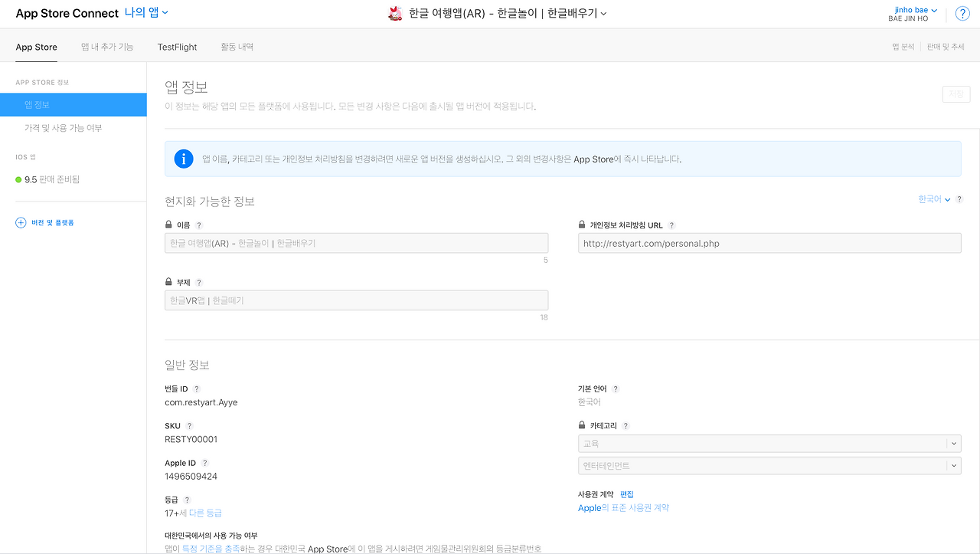
Task: Open Apple의 표준 사용권 계약 link
Action: (x=624, y=508)
